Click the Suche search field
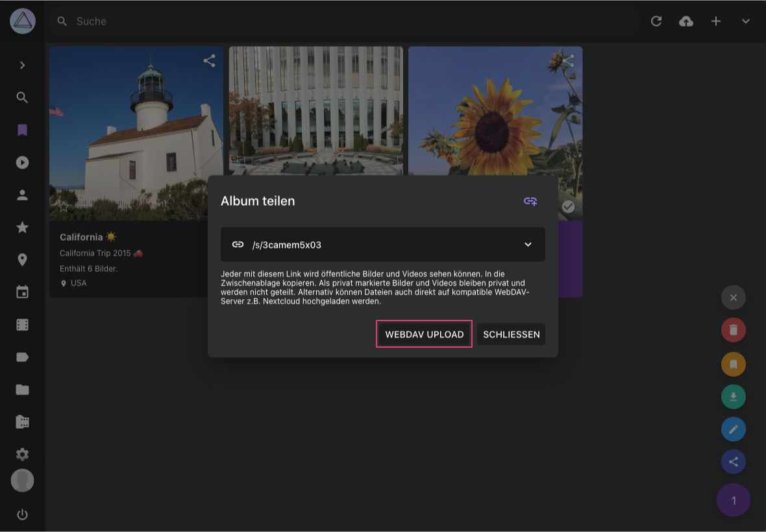This screenshot has width=766, height=532. click(x=325, y=21)
